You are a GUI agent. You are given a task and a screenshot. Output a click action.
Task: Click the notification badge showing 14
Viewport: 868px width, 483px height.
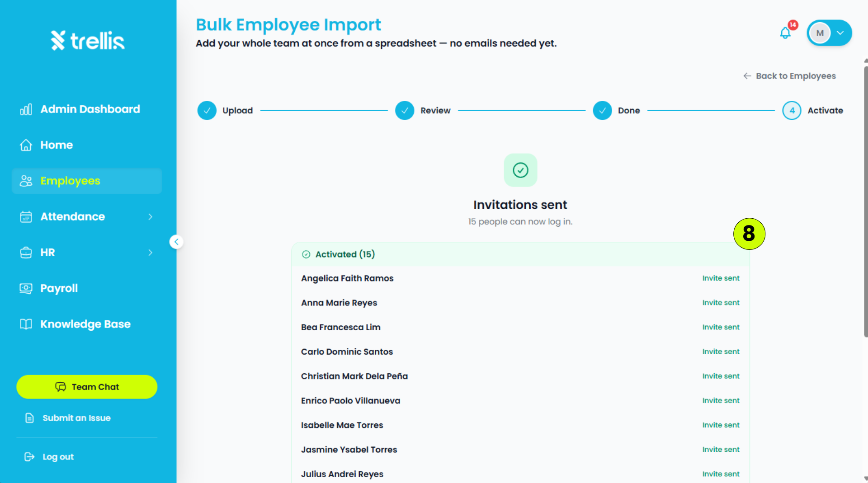793,25
